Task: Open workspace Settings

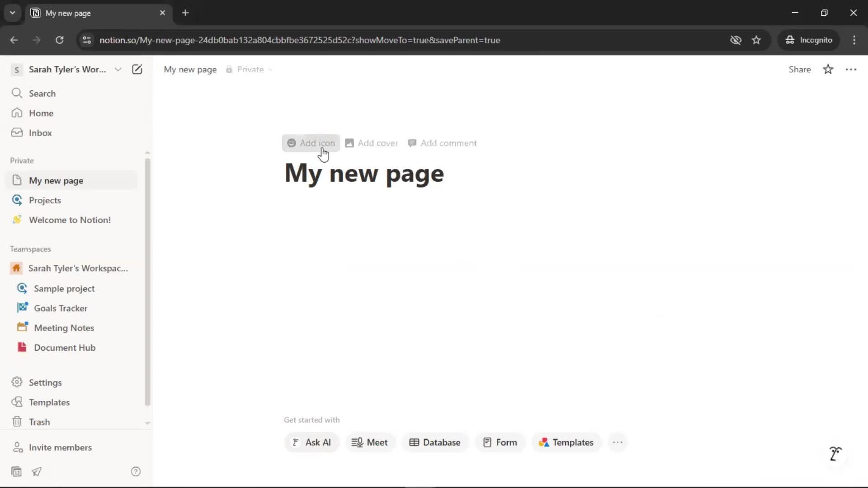Action: [72, 382]
